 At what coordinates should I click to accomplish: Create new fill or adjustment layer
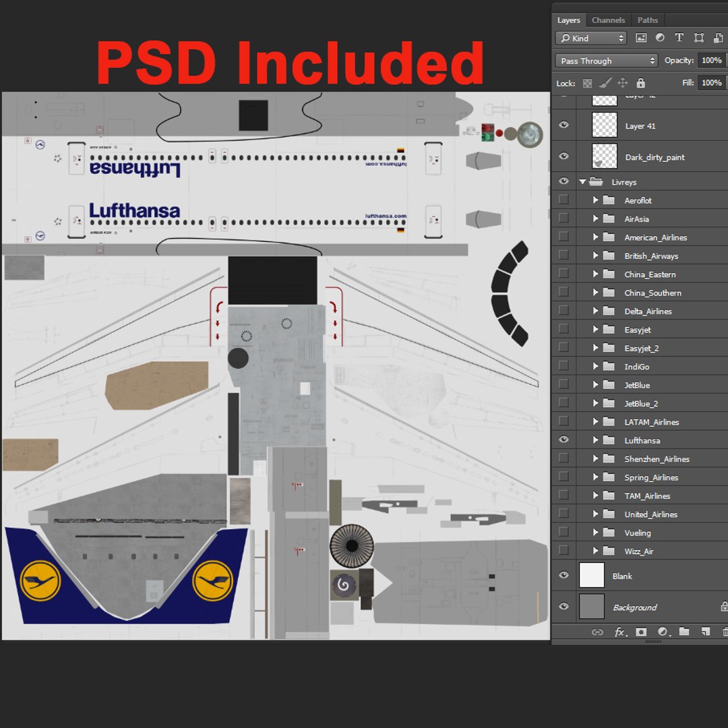coord(663,632)
